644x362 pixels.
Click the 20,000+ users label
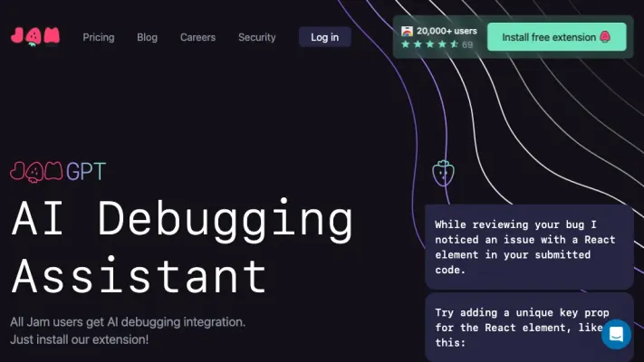447,31
